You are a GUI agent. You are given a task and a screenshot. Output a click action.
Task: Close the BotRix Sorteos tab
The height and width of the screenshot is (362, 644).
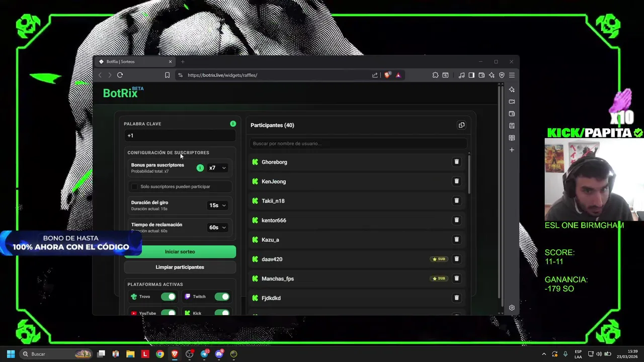(170, 62)
